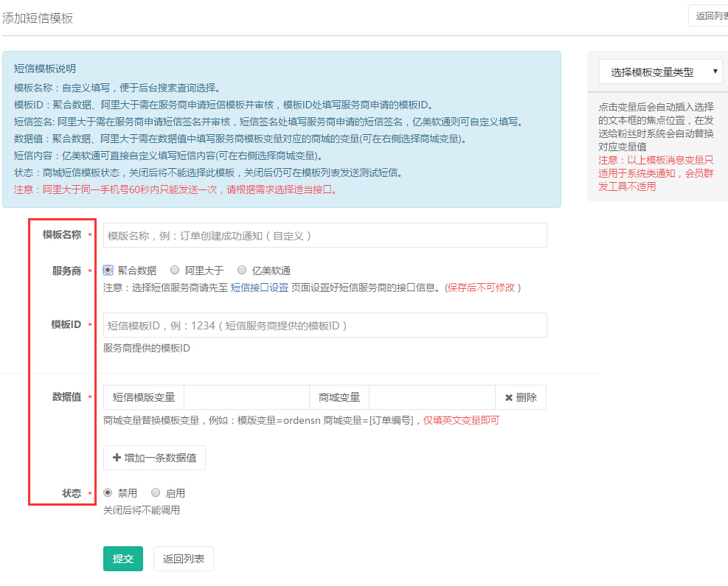Screen dimensions: 728x586
Task: Open the 选择模板变量类型 dropdown
Action: [660, 72]
